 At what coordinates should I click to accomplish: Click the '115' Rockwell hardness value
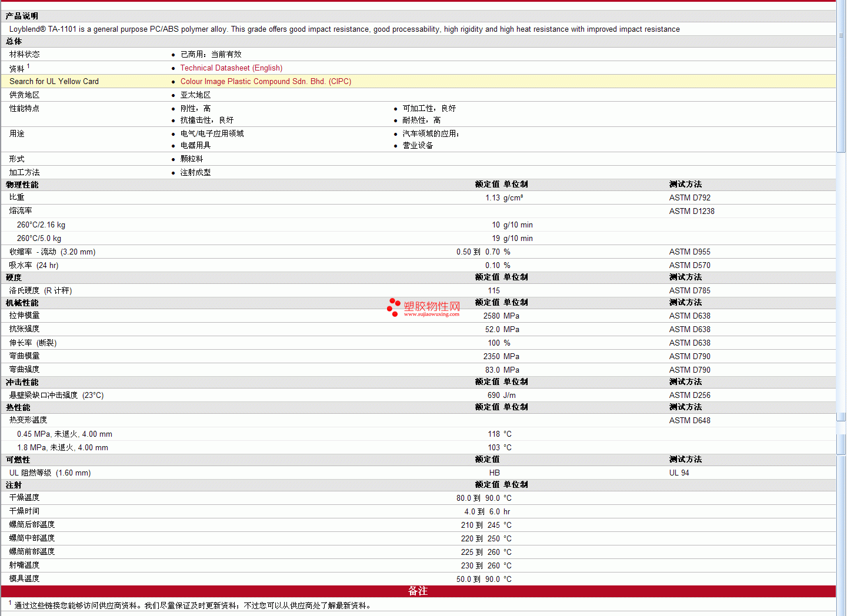point(493,290)
